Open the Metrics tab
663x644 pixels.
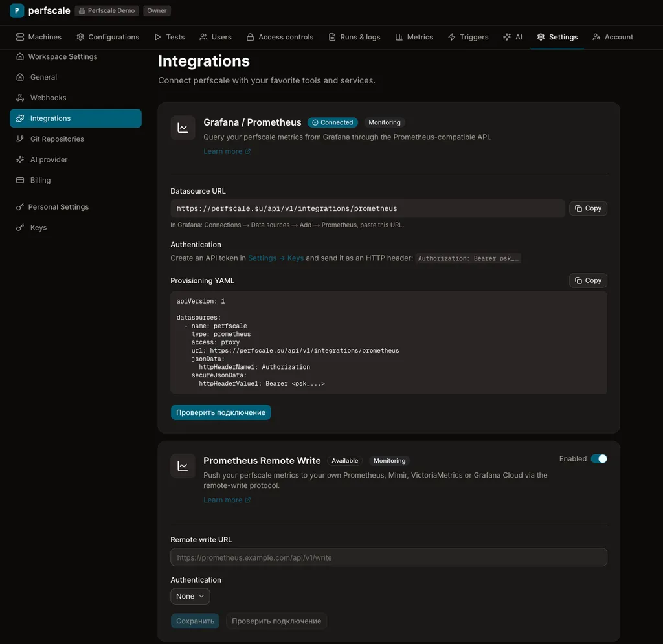(414, 37)
